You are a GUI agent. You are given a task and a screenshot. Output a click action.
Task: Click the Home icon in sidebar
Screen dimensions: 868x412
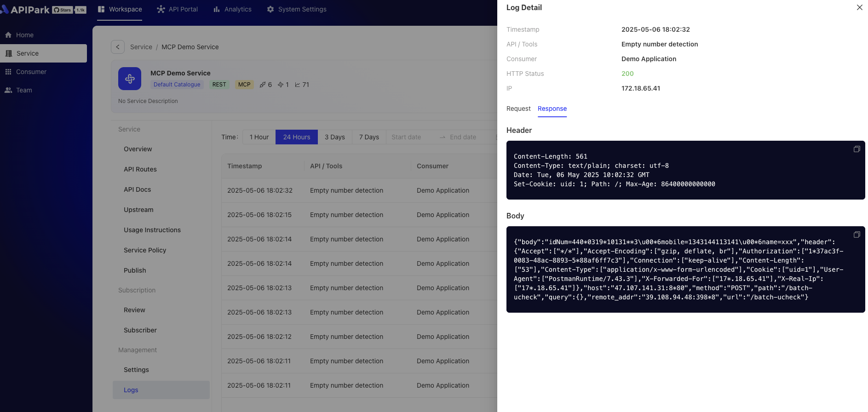click(x=8, y=35)
